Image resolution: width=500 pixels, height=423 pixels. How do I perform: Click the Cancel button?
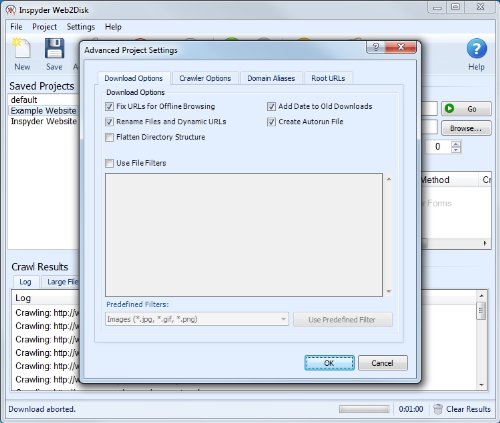coord(383,363)
